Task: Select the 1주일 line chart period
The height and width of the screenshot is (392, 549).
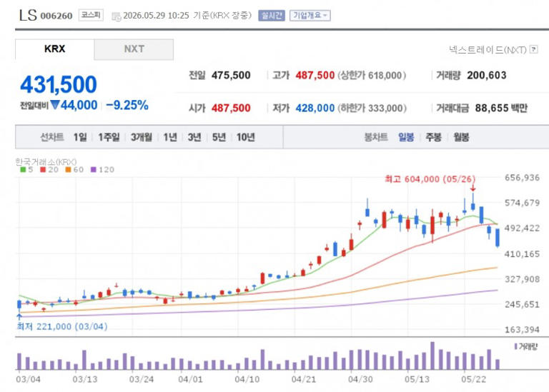Action: click(109, 137)
